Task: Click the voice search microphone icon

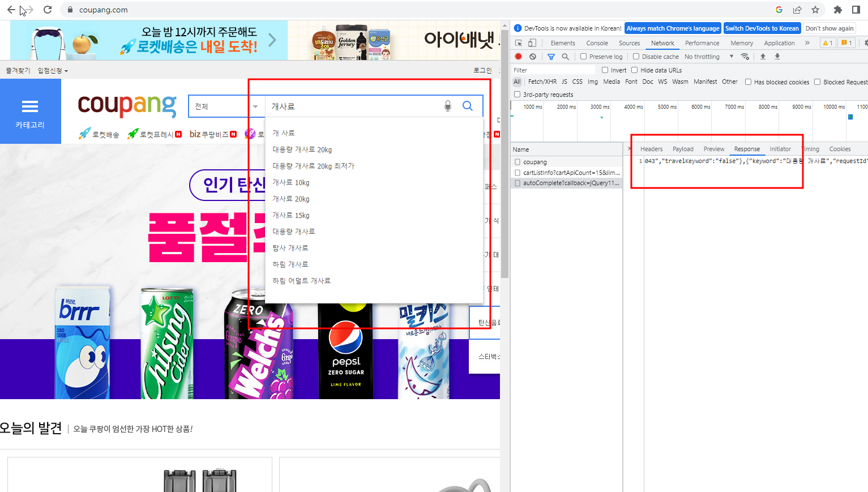Action: click(448, 106)
